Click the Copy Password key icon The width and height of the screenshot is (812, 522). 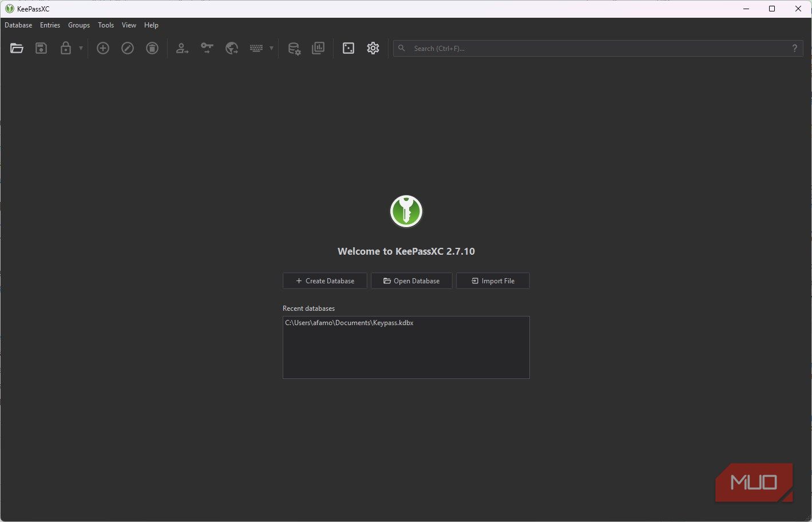click(x=207, y=49)
